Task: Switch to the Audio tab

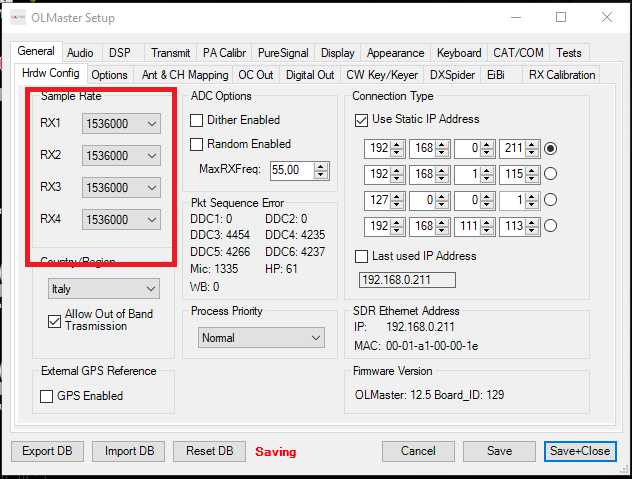Action: click(x=80, y=53)
